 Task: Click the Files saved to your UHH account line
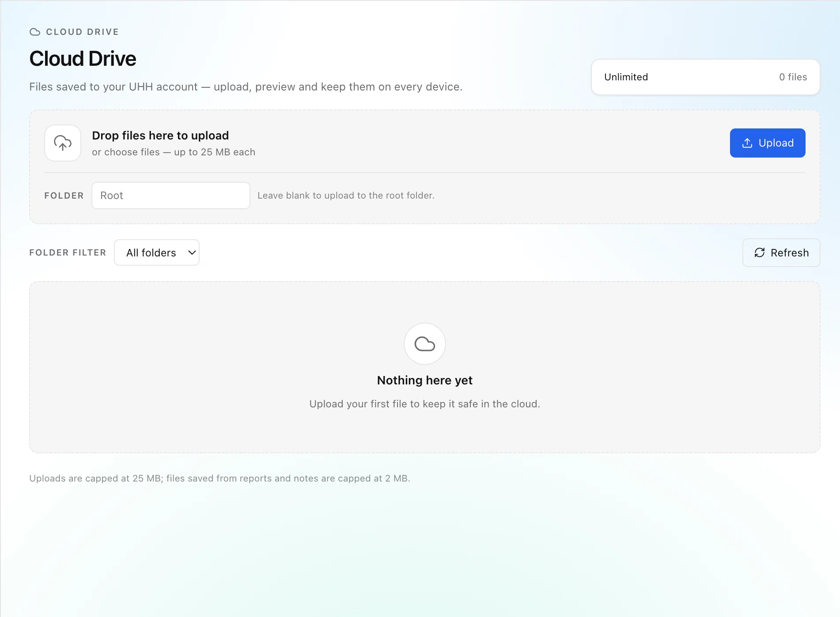pyautogui.click(x=246, y=87)
